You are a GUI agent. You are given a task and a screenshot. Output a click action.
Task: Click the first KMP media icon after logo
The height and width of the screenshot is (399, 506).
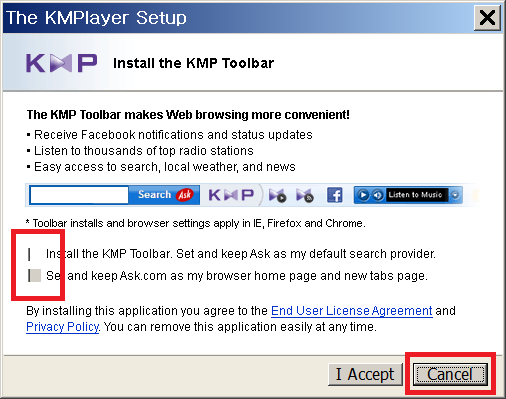[277, 195]
